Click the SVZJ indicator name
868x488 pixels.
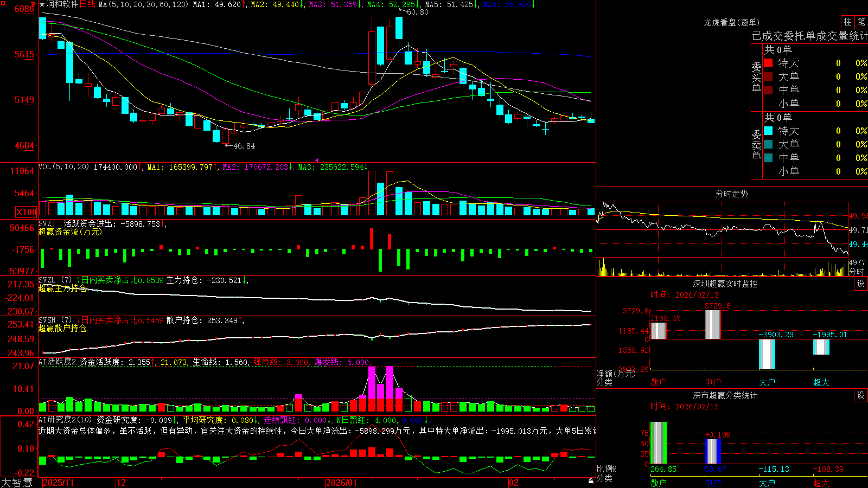(x=47, y=223)
